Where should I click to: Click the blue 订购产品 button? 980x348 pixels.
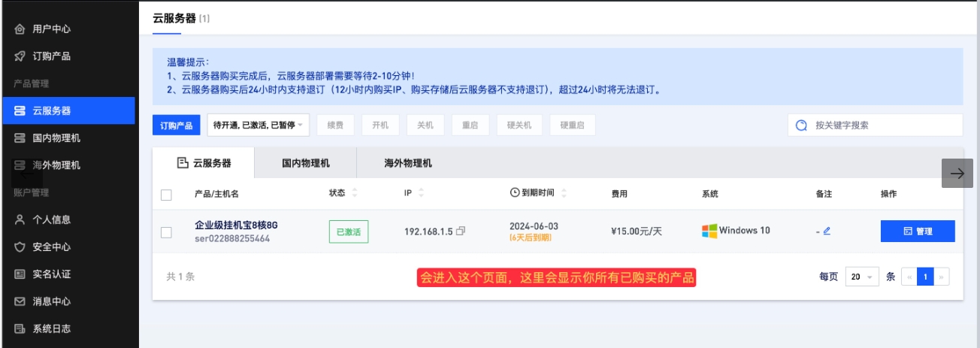(x=177, y=126)
